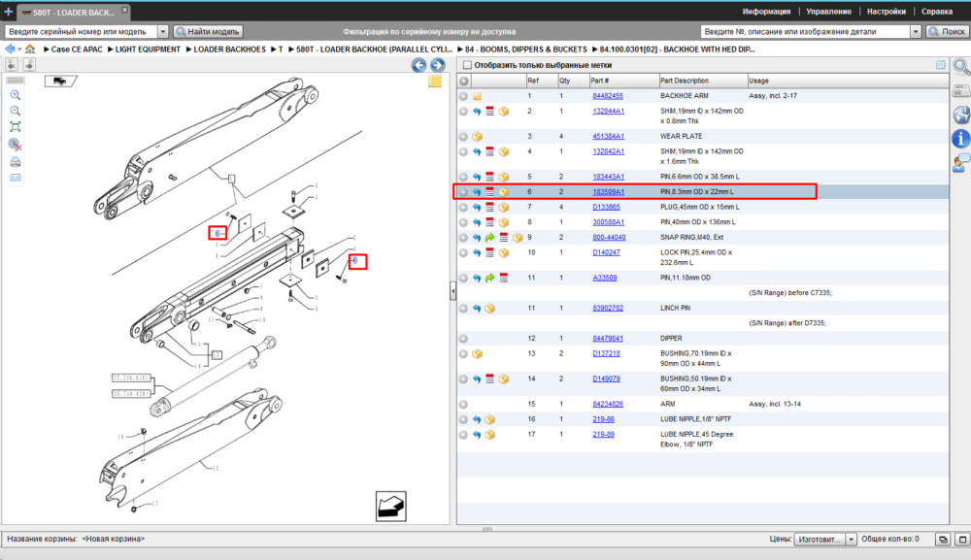
Task: Open part number link 800-44040
Action: tap(609, 238)
